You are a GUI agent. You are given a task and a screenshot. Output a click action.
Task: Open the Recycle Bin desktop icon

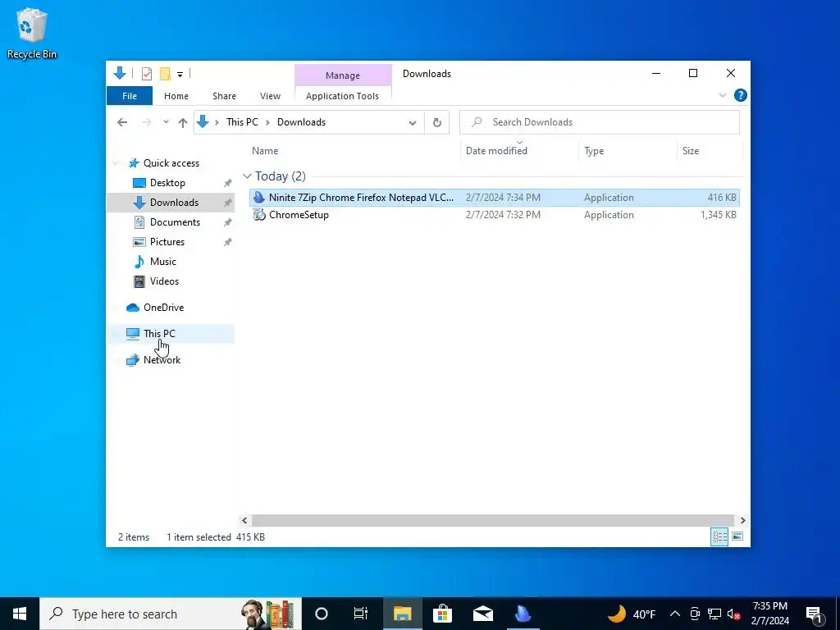(x=32, y=33)
